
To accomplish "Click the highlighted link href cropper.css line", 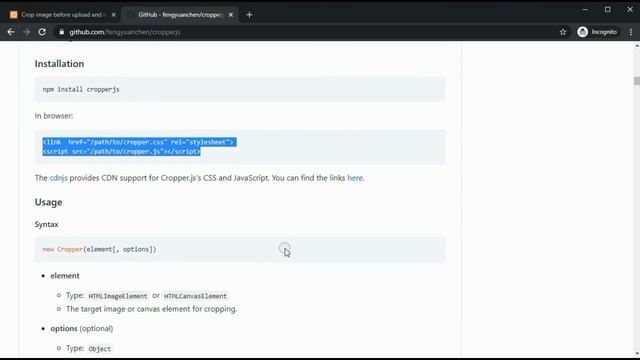I will 139,142.
